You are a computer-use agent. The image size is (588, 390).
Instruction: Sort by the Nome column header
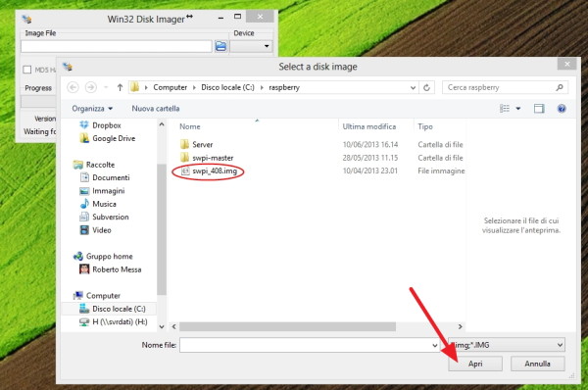(190, 126)
